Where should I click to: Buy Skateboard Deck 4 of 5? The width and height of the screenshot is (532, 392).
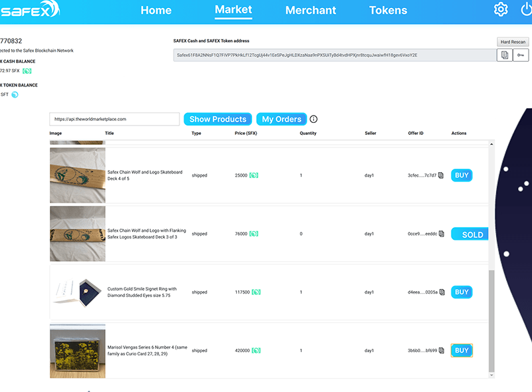pos(462,175)
